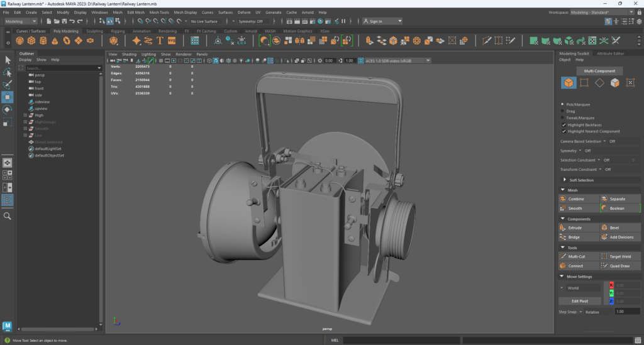Click the Redo arrow icon
Image resolution: width=644 pixels, height=345 pixels.
pyautogui.click(x=80, y=21)
